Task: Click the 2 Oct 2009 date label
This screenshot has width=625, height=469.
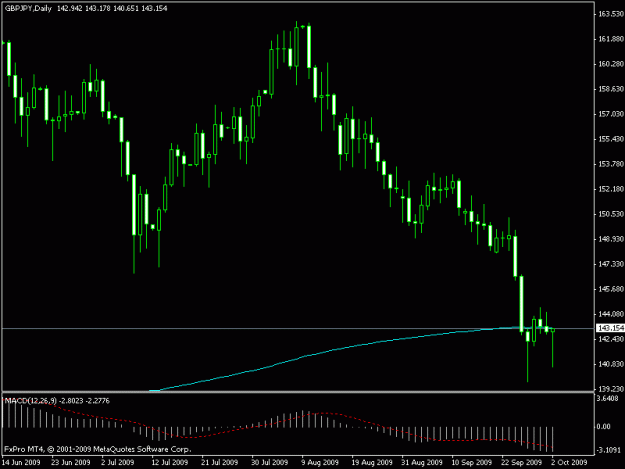Action: click(x=570, y=462)
